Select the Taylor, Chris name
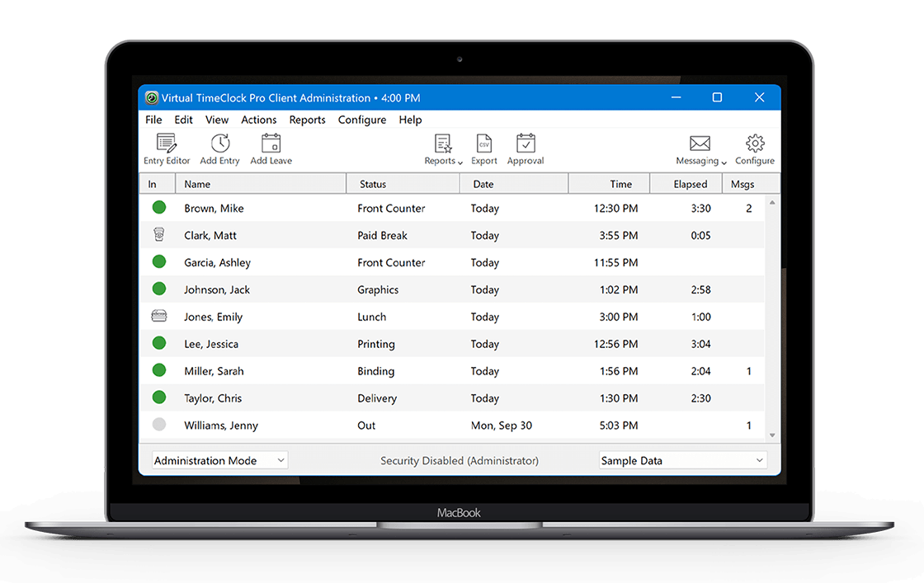 click(x=213, y=398)
